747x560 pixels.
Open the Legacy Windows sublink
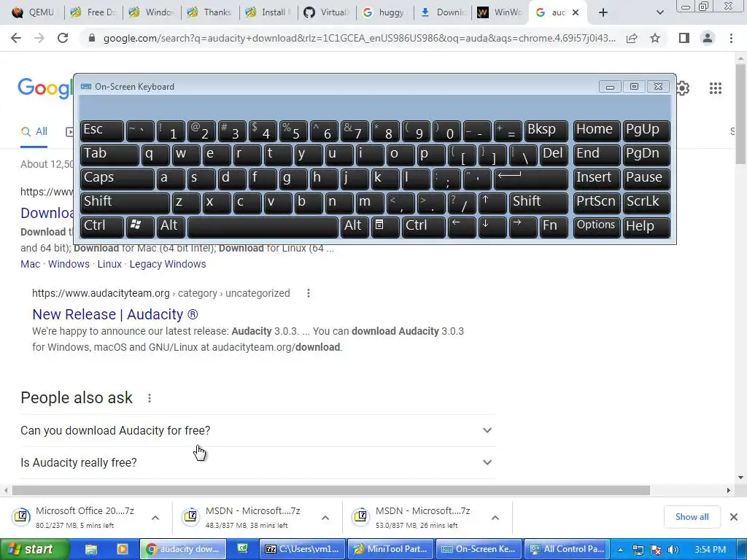click(168, 264)
